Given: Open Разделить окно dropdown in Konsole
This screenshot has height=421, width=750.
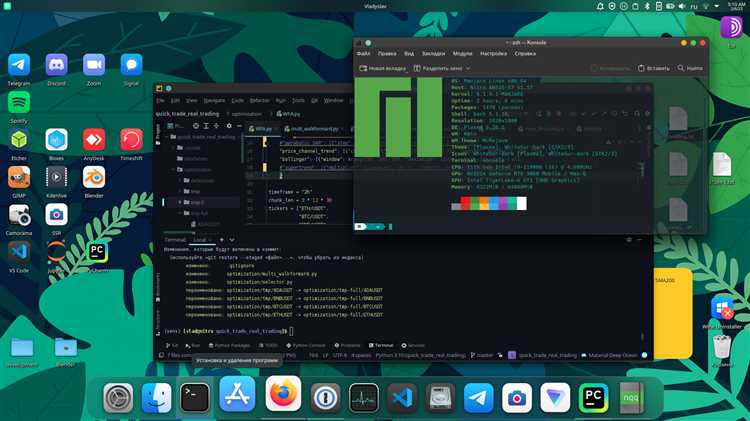Looking at the screenshot, I should 442,68.
